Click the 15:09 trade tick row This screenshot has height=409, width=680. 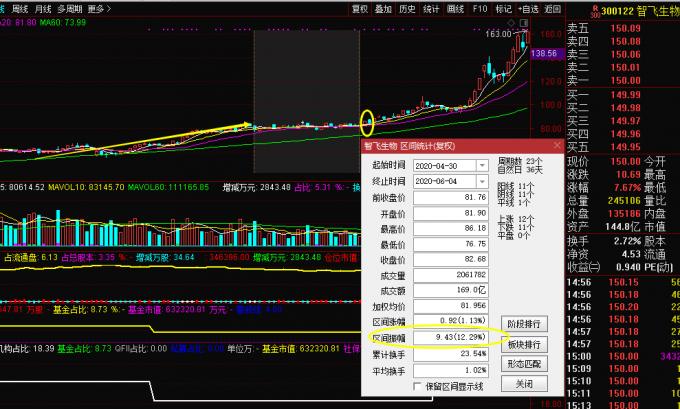pyautogui.click(x=623, y=369)
